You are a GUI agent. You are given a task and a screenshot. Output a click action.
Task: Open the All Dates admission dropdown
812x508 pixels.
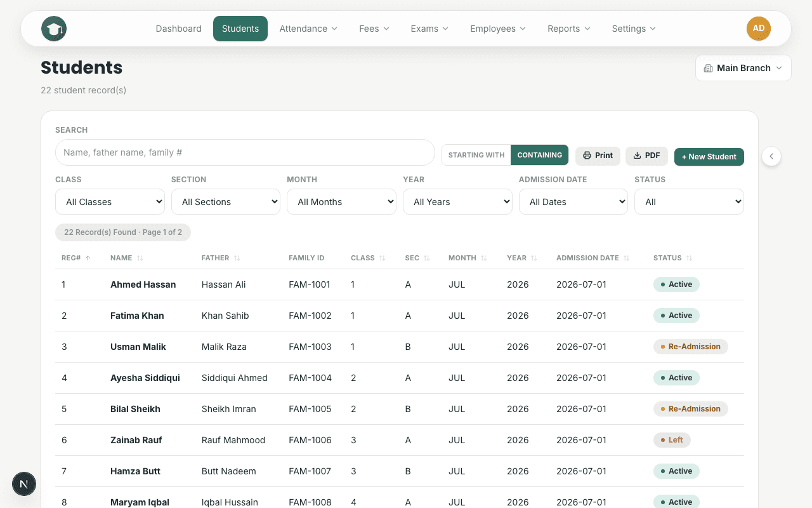coord(573,202)
